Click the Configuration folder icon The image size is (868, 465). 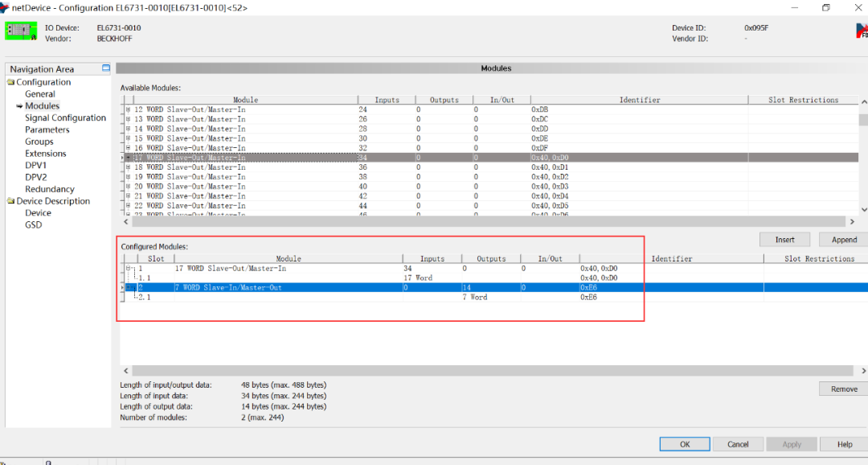11,82
